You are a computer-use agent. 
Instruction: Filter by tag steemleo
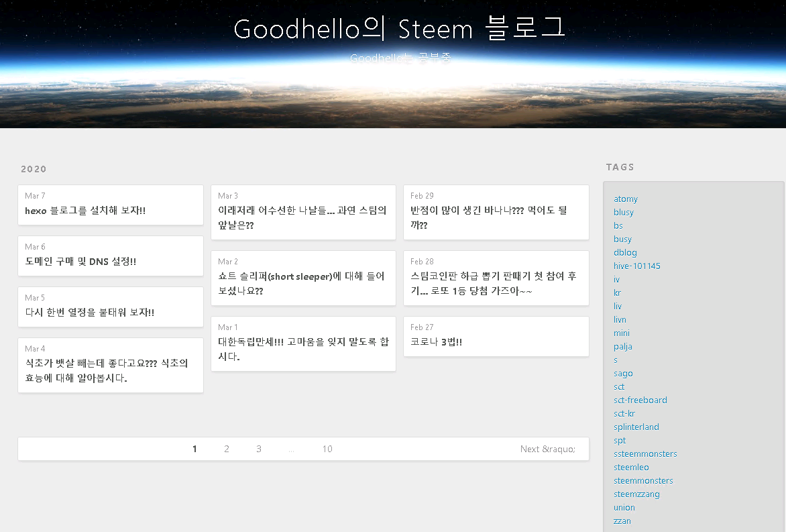(x=631, y=468)
